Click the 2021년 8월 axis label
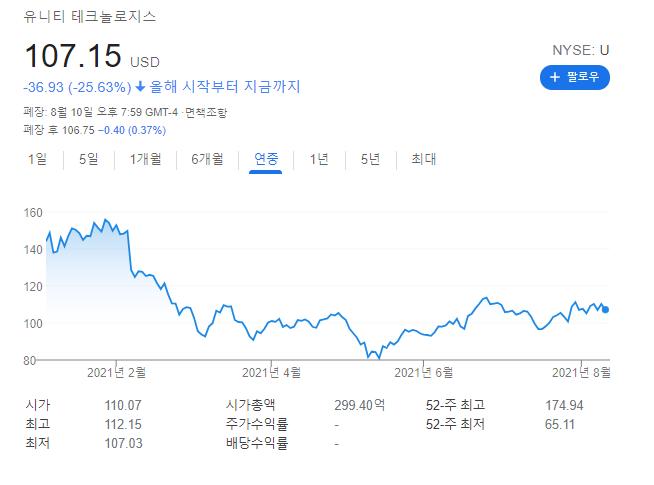Image resolution: width=654 pixels, height=485 pixels. [x=581, y=372]
